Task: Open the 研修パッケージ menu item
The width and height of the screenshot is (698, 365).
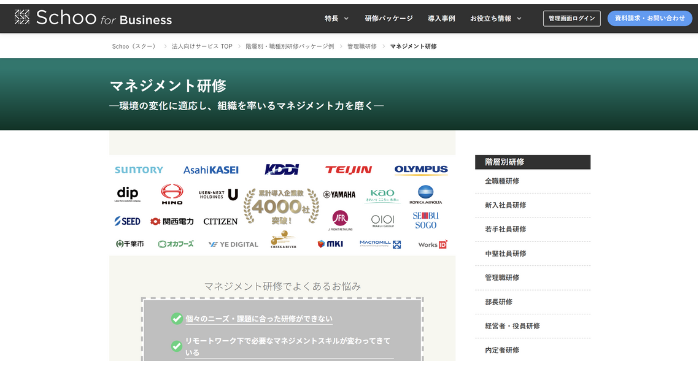Action: point(389,19)
